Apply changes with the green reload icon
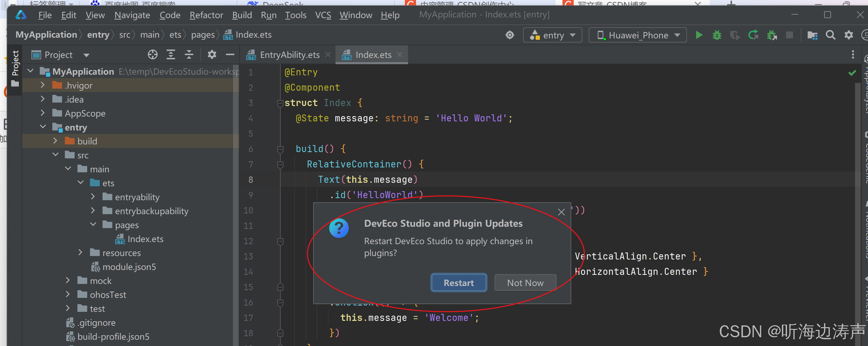 [x=753, y=35]
